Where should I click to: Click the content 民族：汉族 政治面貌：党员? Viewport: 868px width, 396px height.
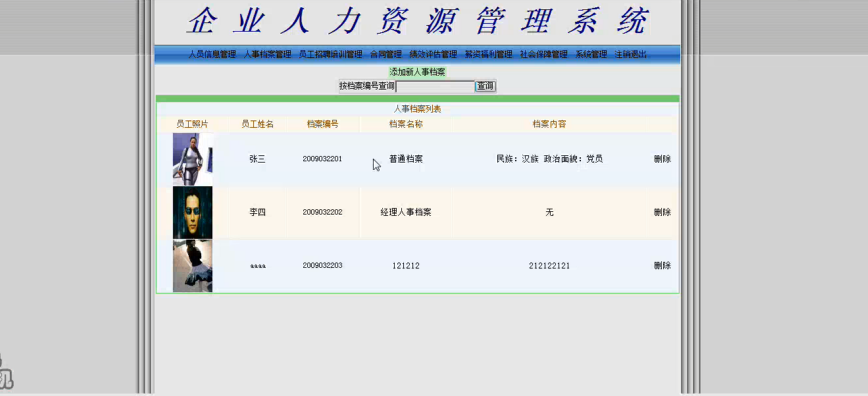click(x=549, y=159)
